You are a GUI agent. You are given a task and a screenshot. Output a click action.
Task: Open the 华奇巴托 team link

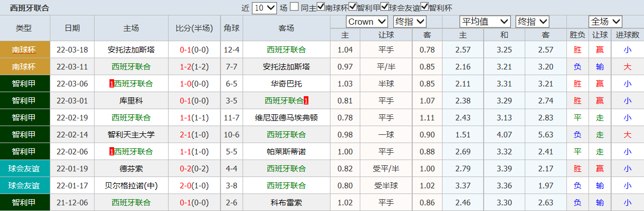click(x=286, y=84)
